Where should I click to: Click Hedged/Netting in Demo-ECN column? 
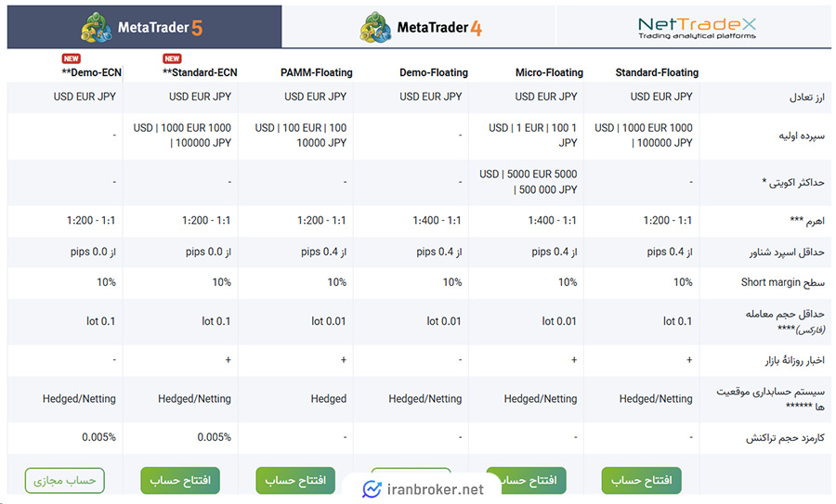[x=79, y=398]
